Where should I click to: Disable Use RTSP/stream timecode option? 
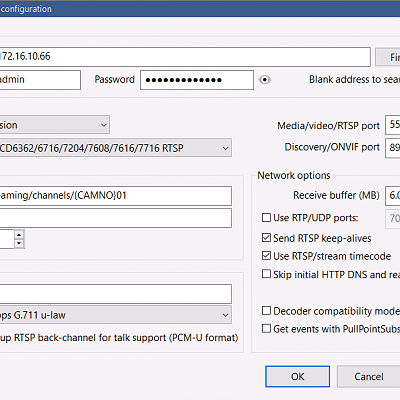tap(266, 256)
